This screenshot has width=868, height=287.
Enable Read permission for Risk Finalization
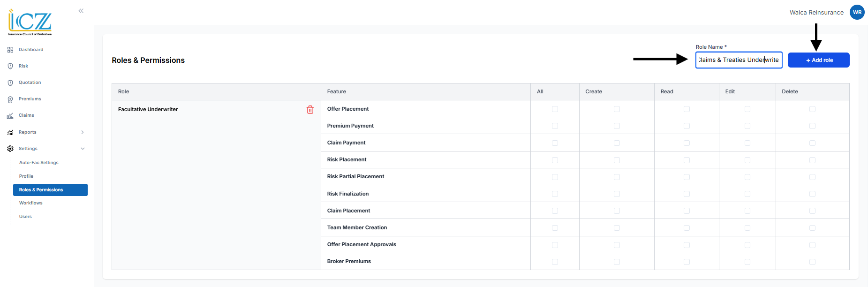[687, 194]
